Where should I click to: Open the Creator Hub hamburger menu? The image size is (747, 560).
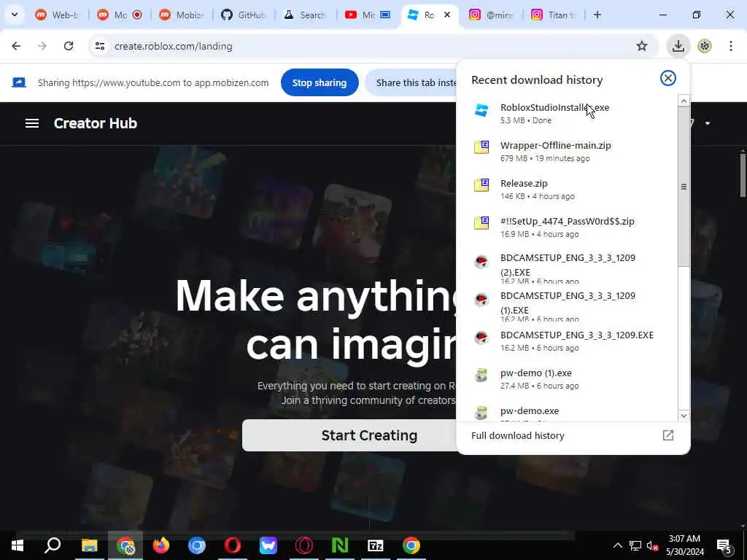pos(32,123)
